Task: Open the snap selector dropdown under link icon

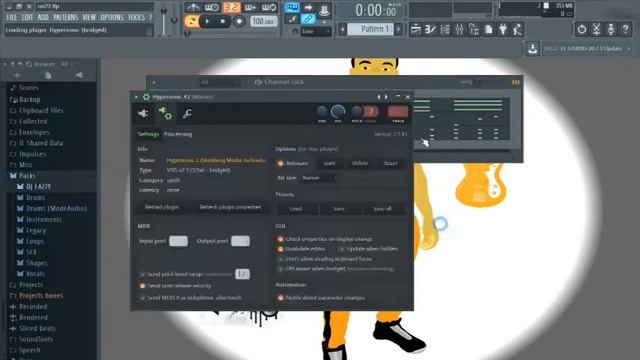Action: click(316, 31)
